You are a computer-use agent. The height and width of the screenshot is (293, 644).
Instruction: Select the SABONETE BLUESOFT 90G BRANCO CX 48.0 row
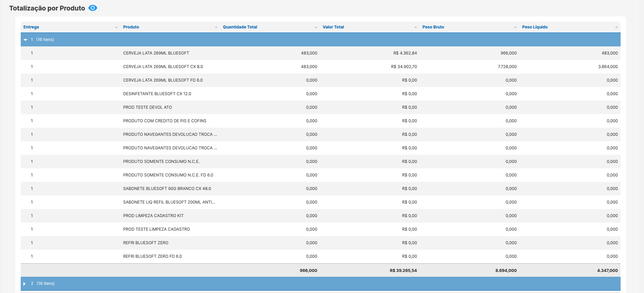pyautogui.click(x=321, y=189)
